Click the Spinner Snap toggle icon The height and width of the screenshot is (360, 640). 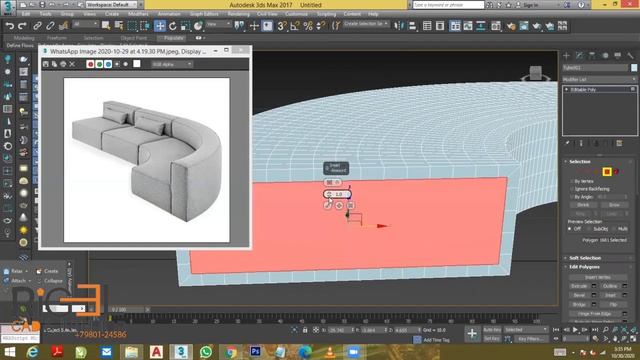click(321, 26)
